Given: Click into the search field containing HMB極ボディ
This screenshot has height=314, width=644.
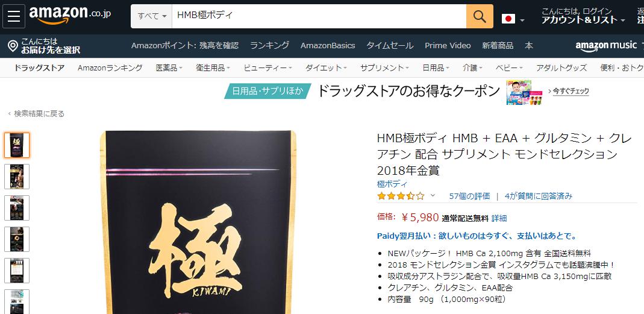Looking at the screenshot, I should click(x=319, y=16).
